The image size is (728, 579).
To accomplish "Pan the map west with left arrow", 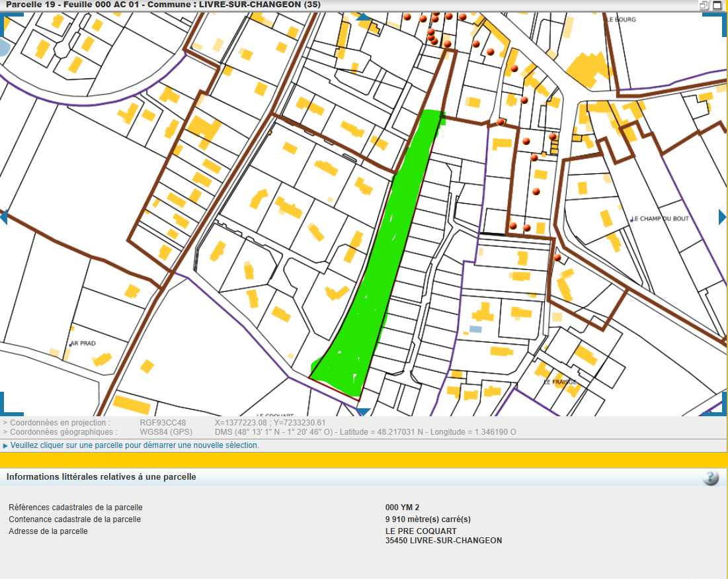I will coord(4,216).
